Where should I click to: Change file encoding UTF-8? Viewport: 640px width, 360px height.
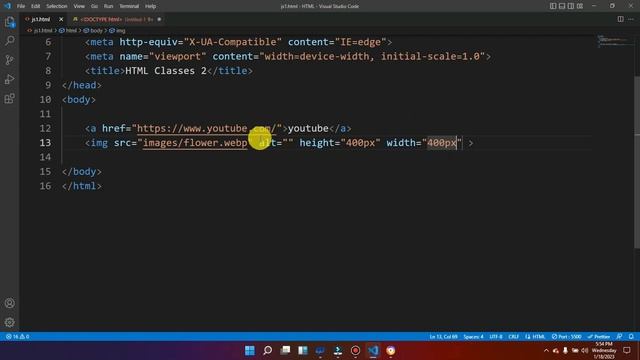pyautogui.click(x=496, y=337)
